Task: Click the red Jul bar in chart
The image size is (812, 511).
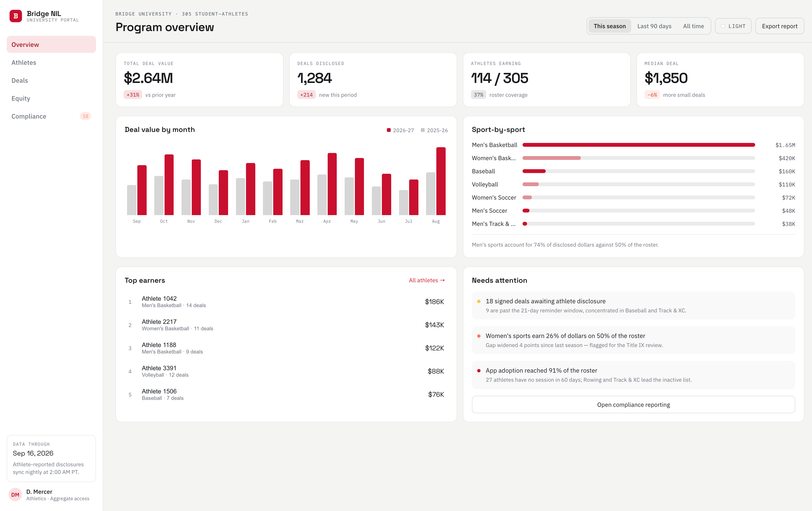Action: point(414,197)
